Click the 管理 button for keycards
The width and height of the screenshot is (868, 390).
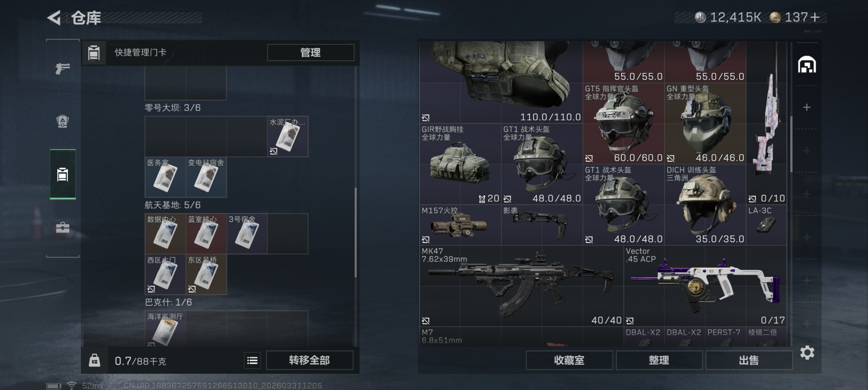311,53
